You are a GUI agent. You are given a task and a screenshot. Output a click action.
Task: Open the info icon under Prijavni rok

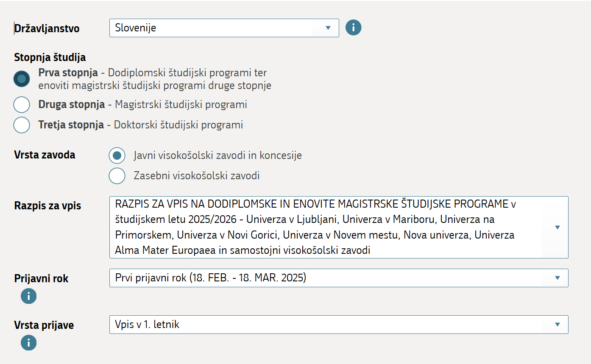click(28, 296)
